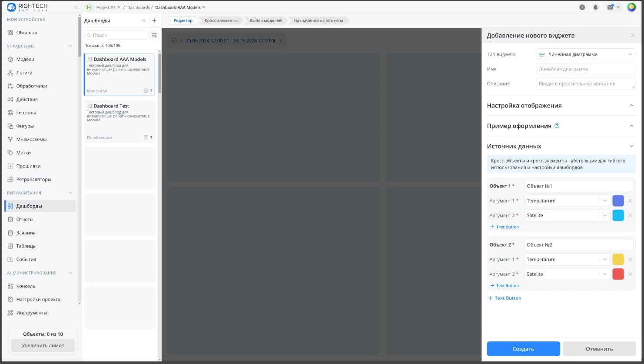The height and width of the screenshot is (364, 644).
Task: Collapse the main sidebar with double-chevron icon
Action: point(76,7)
